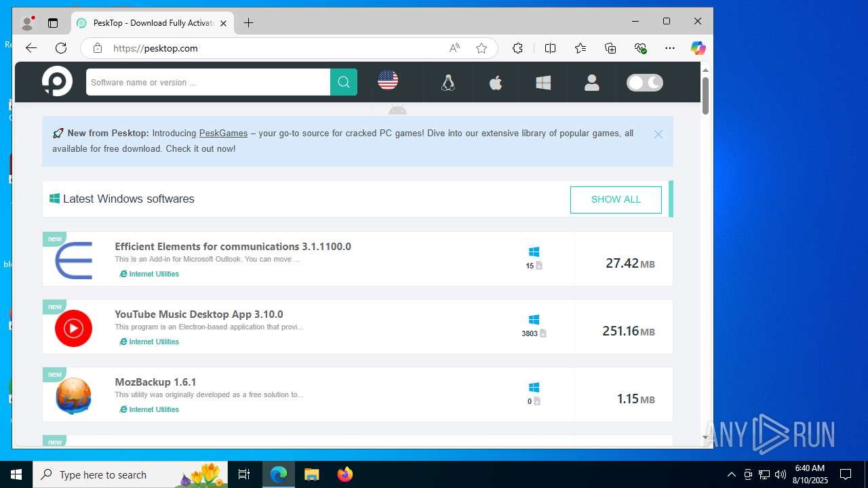The height and width of the screenshot is (488, 868).
Task: Click the teal search magnifier button
Action: [x=344, y=82]
